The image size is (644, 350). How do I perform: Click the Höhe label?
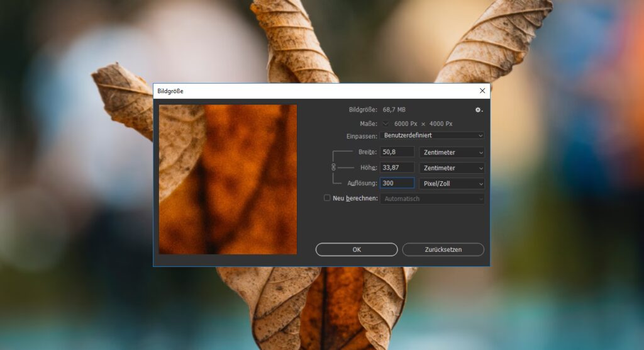click(368, 167)
